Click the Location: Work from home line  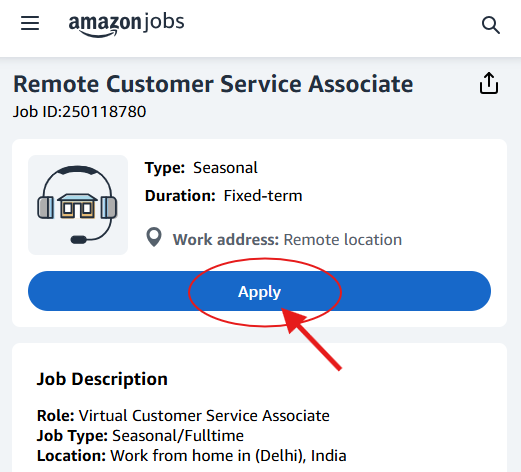192,456
